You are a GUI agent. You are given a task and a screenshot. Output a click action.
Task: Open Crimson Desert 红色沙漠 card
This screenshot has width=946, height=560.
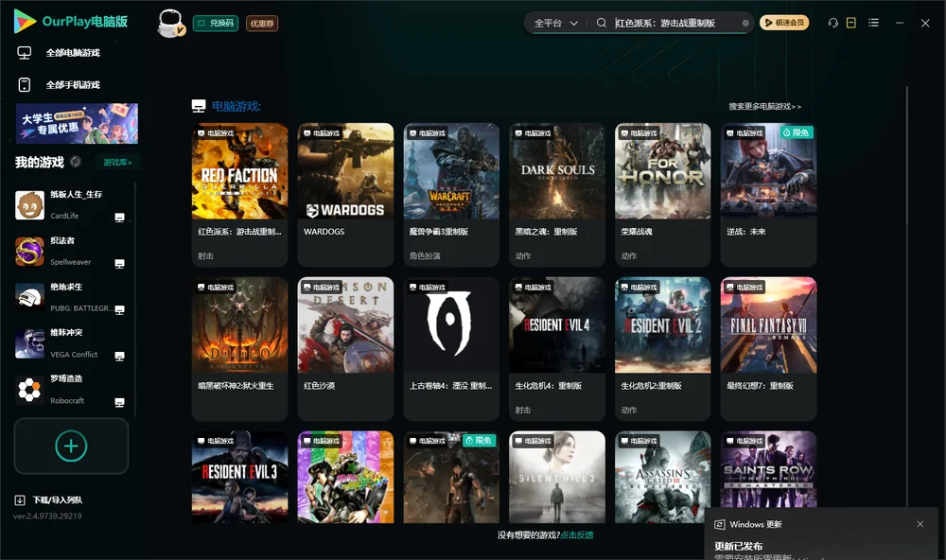345,348
